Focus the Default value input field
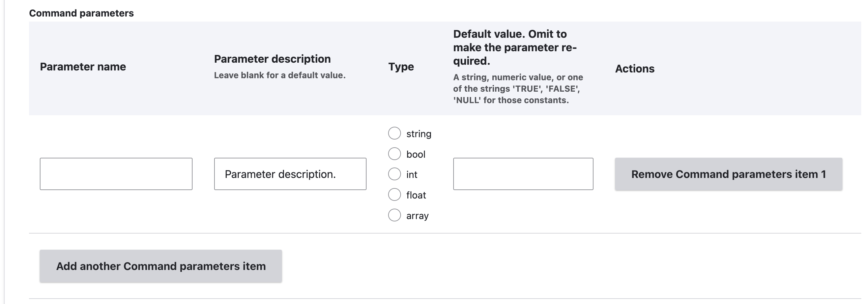The height and width of the screenshot is (304, 868). [523, 174]
